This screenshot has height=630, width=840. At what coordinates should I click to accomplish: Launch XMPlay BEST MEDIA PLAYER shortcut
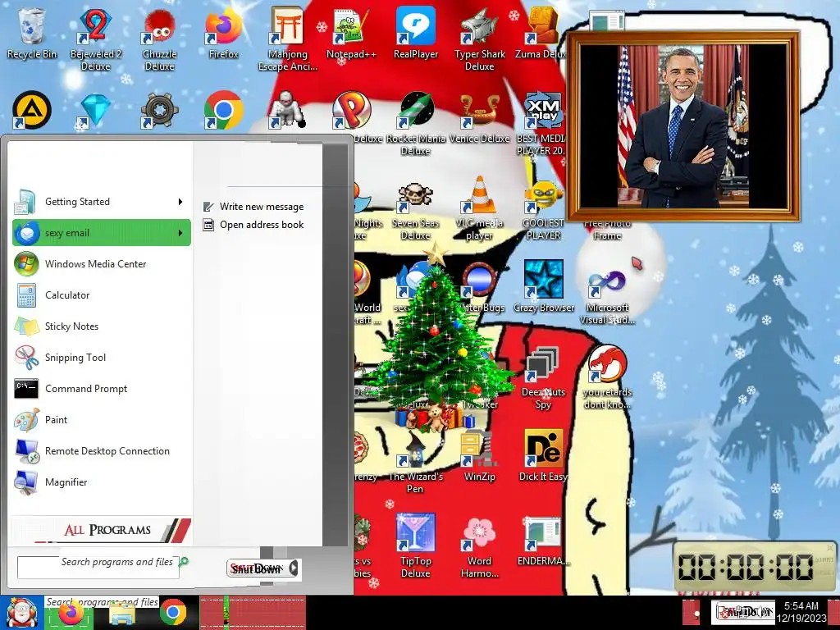542,125
